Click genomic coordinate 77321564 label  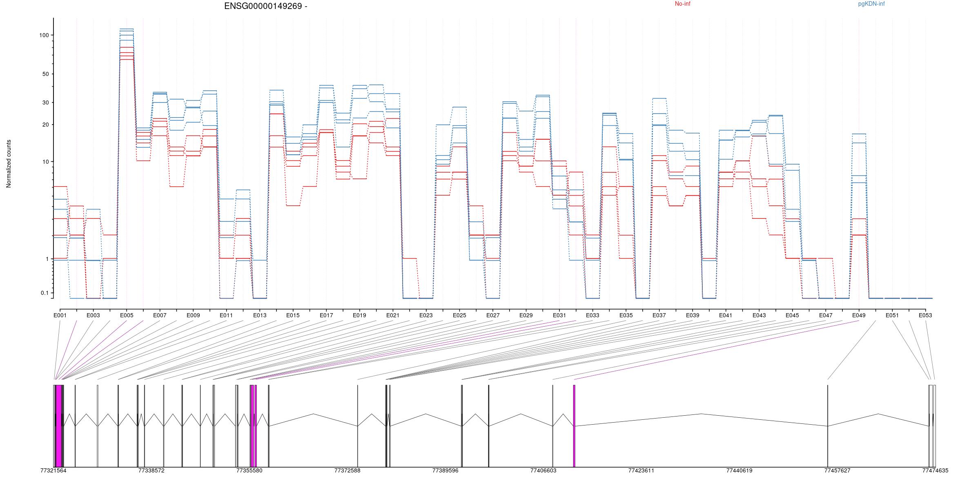(53, 470)
